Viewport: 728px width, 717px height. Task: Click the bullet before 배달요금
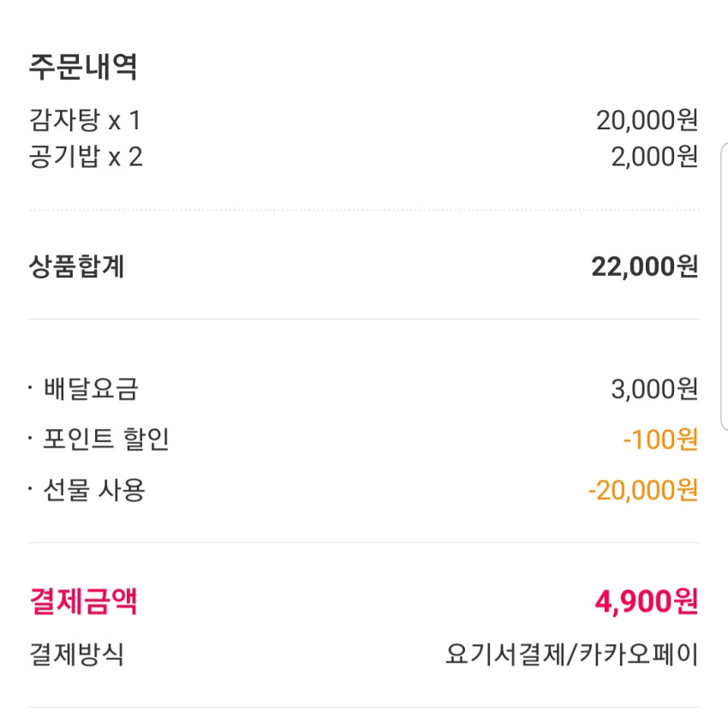click(x=30, y=387)
